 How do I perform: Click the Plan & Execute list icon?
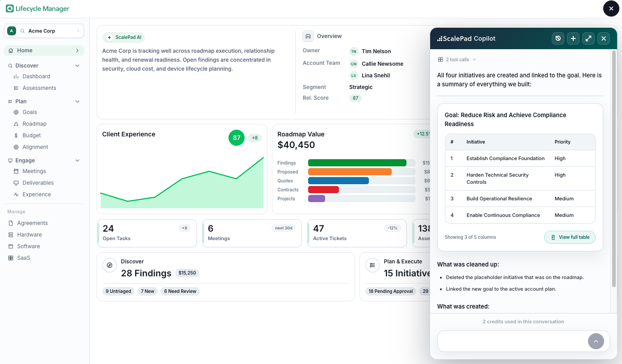372,265
